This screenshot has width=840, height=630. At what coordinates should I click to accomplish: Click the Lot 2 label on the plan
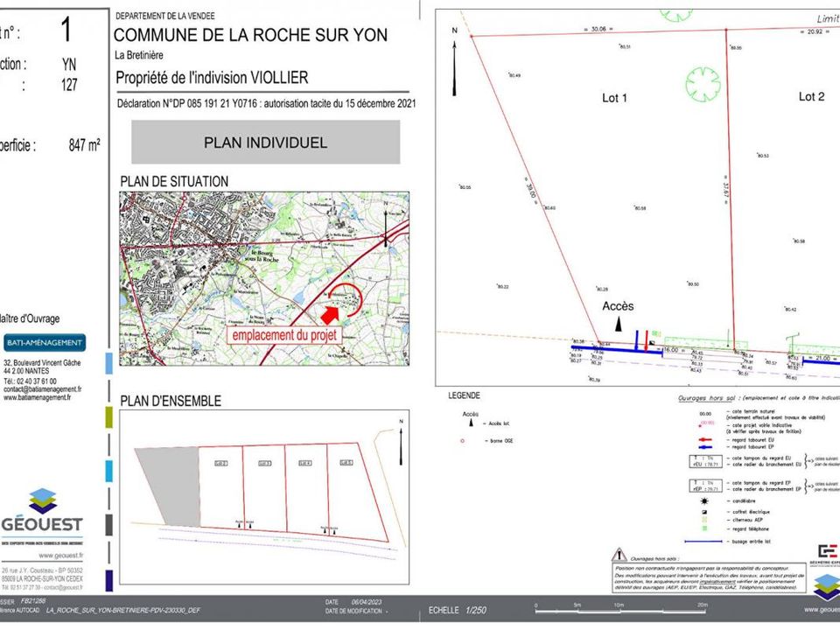(x=811, y=96)
